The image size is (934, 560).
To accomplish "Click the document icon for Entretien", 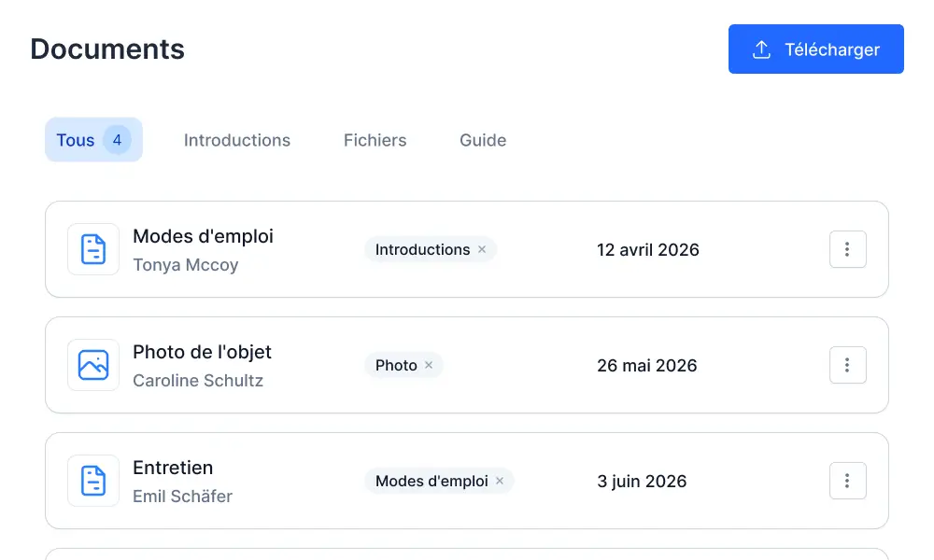I will click(x=93, y=481).
